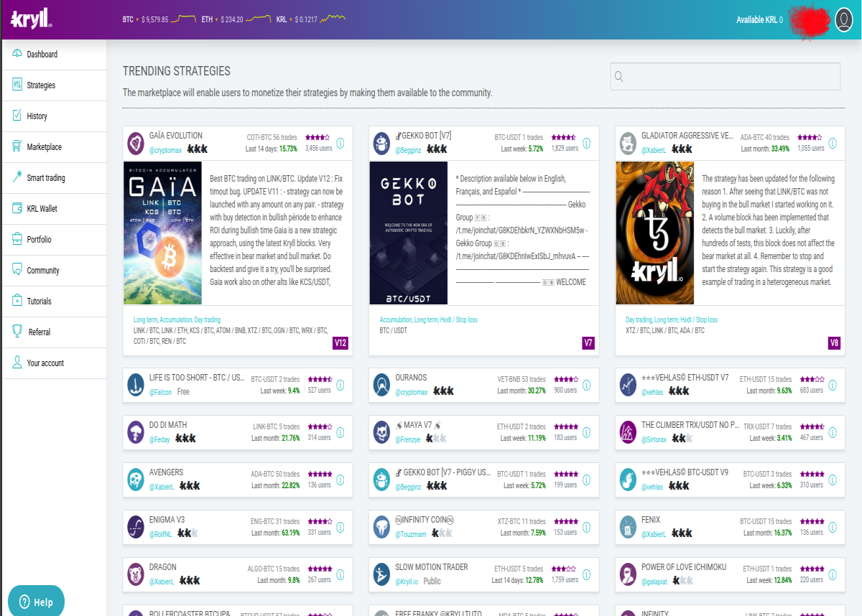Click the DRAGON strategy bear avatar

[x=135, y=574]
